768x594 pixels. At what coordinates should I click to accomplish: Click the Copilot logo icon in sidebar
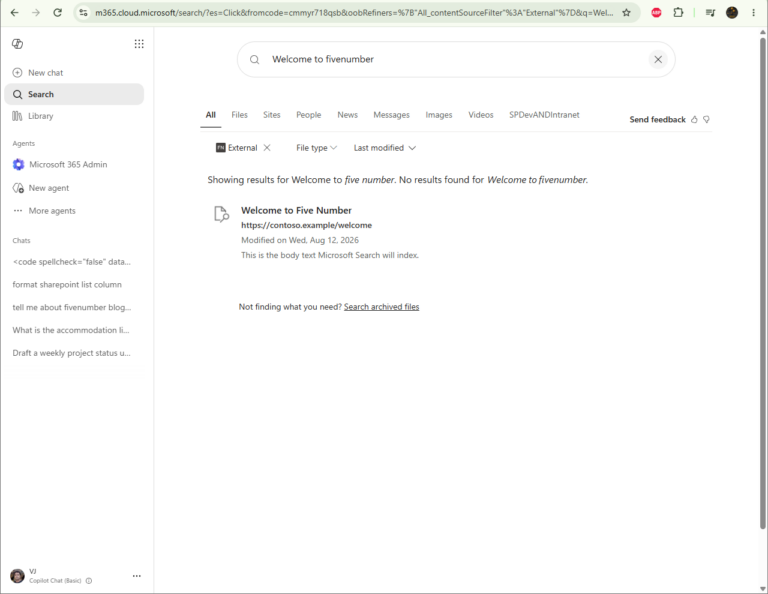18,44
